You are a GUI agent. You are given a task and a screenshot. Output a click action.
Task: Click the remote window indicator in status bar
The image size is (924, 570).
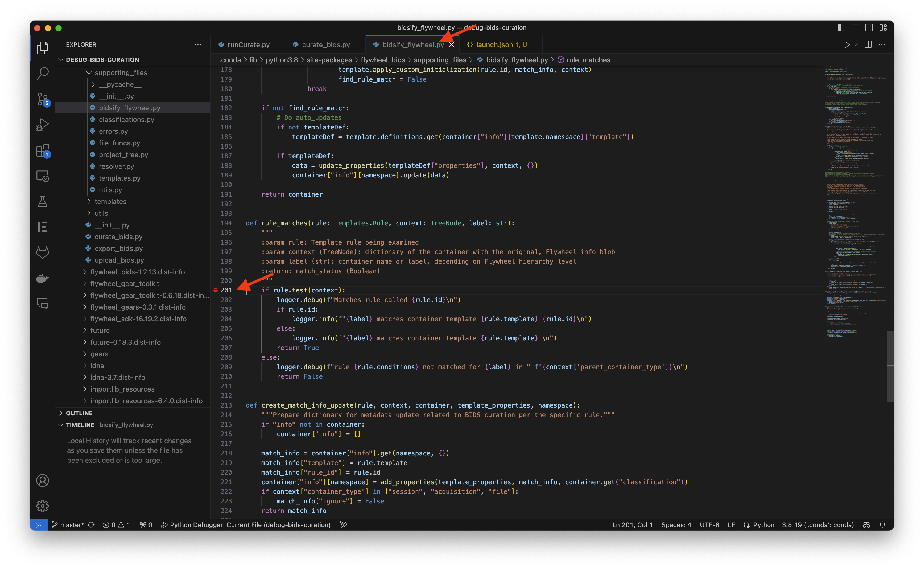pyautogui.click(x=39, y=525)
